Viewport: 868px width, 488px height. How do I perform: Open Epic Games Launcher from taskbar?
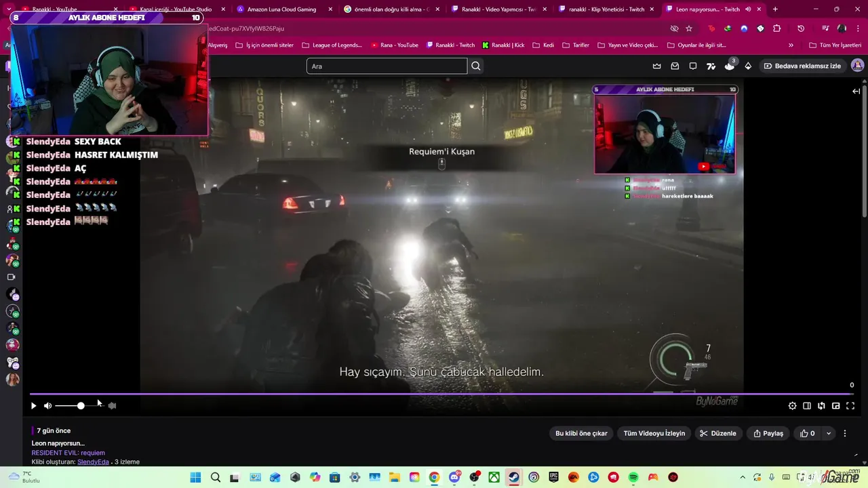(x=553, y=477)
